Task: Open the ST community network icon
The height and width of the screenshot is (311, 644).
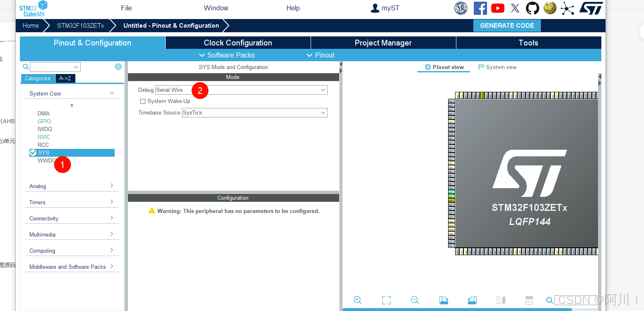Action: [x=567, y=8]
